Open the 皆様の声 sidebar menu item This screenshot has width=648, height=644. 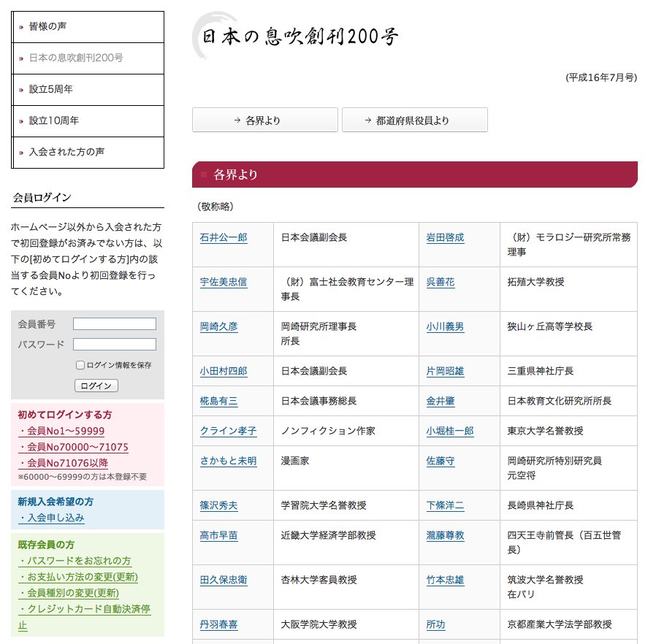[88, 27]
